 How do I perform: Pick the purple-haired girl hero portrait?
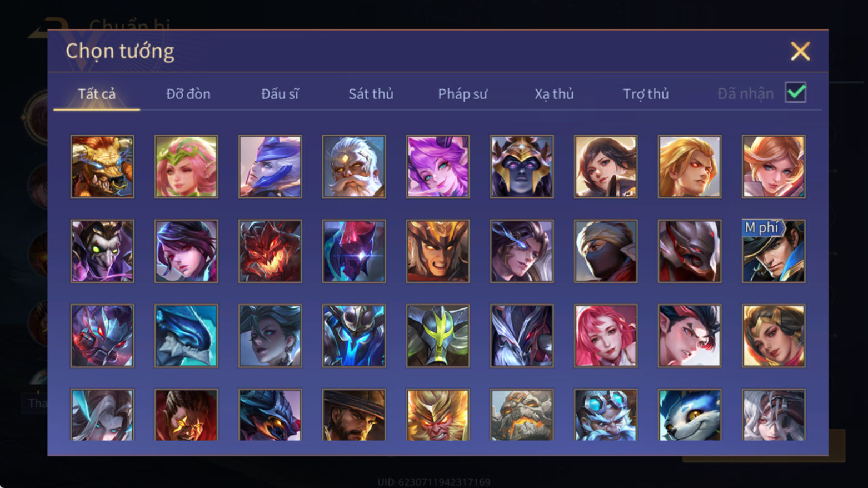coord(438,167)
